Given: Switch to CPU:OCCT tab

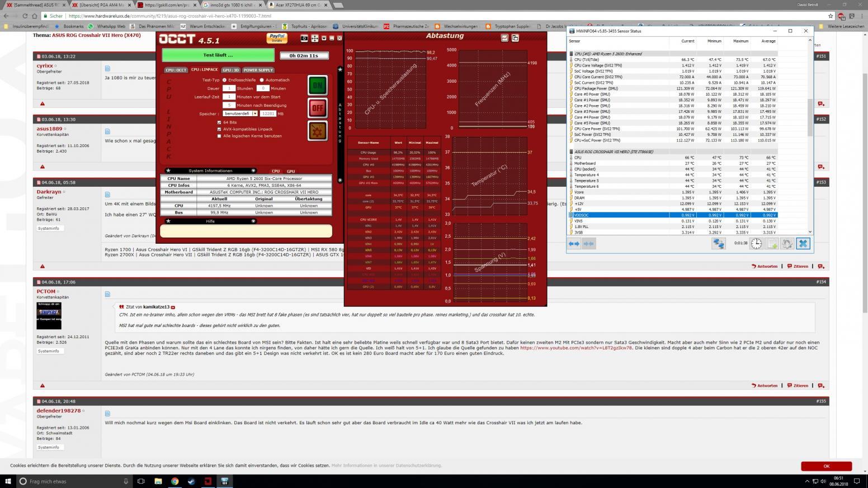Looking at the screenshot, I should point(176,70).
